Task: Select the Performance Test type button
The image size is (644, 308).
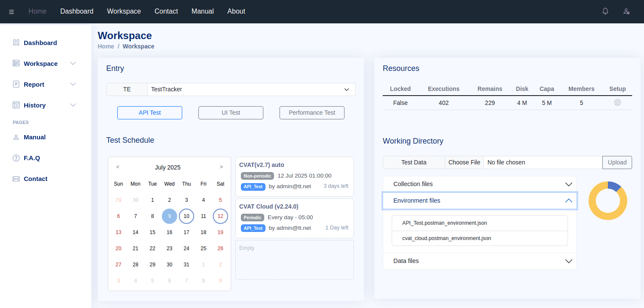Action: pyautogui.click(x=312, y=113)
